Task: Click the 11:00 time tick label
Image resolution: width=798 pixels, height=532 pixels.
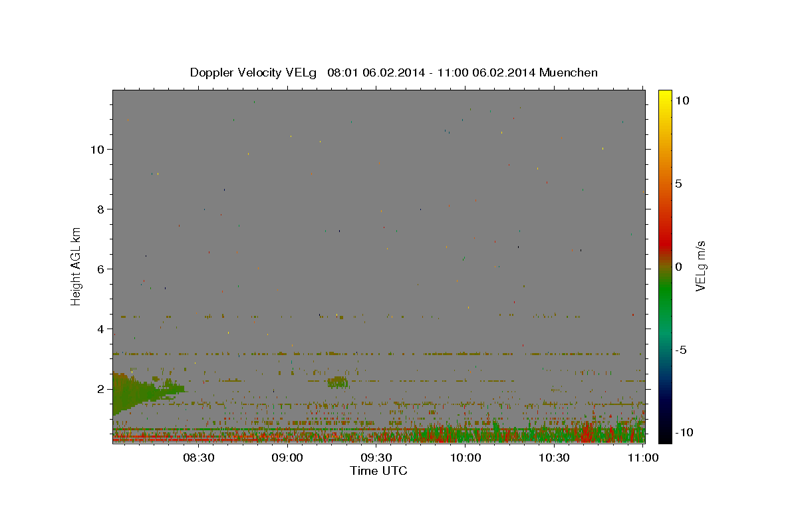Action: point(643,458)
